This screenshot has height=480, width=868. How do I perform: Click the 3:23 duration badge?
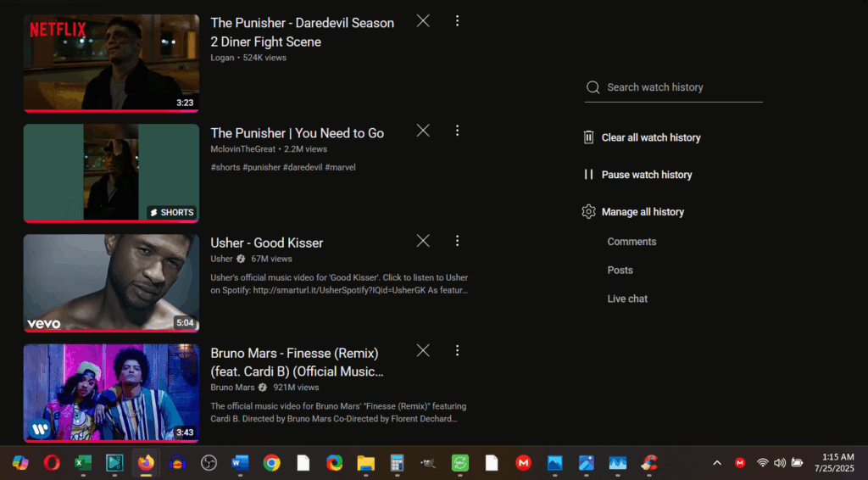[x=185, y=103]
